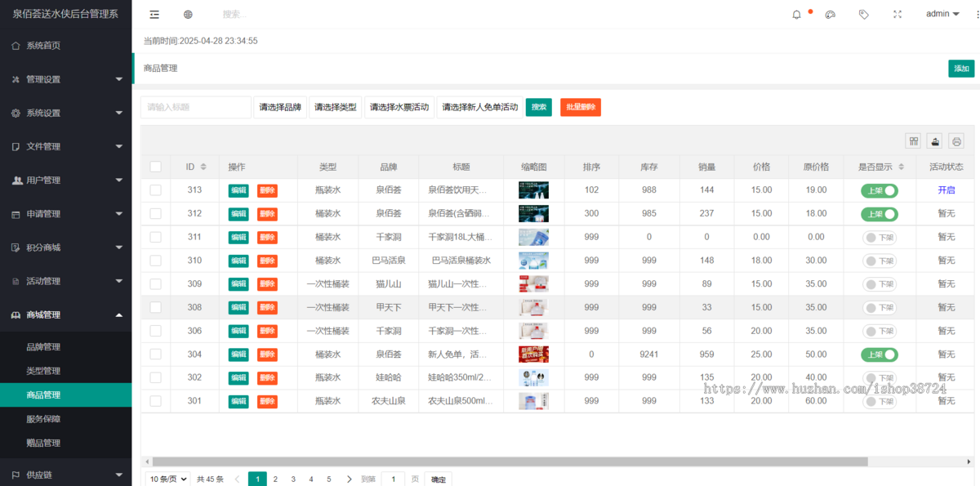
Task: Expand the 供应链 menu
Action: click(65, 474)
